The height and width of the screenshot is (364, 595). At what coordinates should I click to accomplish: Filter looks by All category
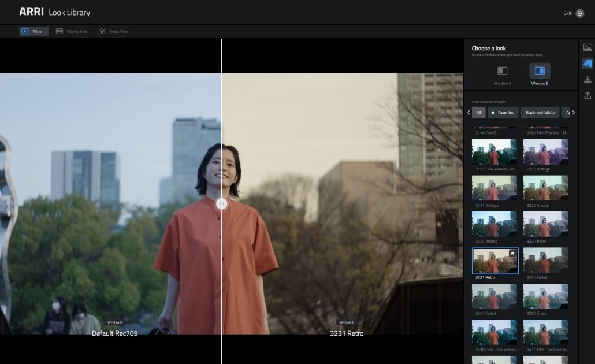[x=478, y=113]
